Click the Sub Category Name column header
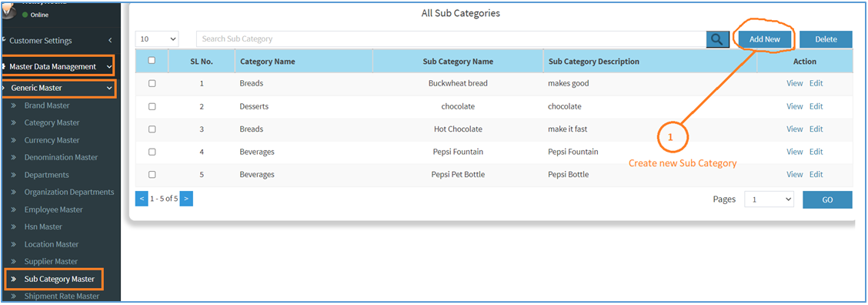The image size is (868, 305). 458,62
